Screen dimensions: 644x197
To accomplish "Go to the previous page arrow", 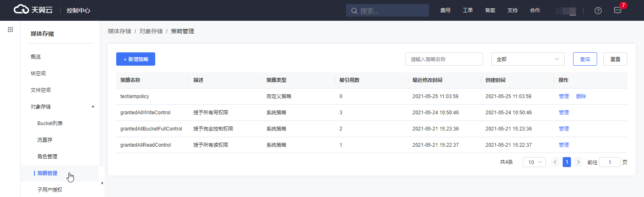I will (555, 162).
